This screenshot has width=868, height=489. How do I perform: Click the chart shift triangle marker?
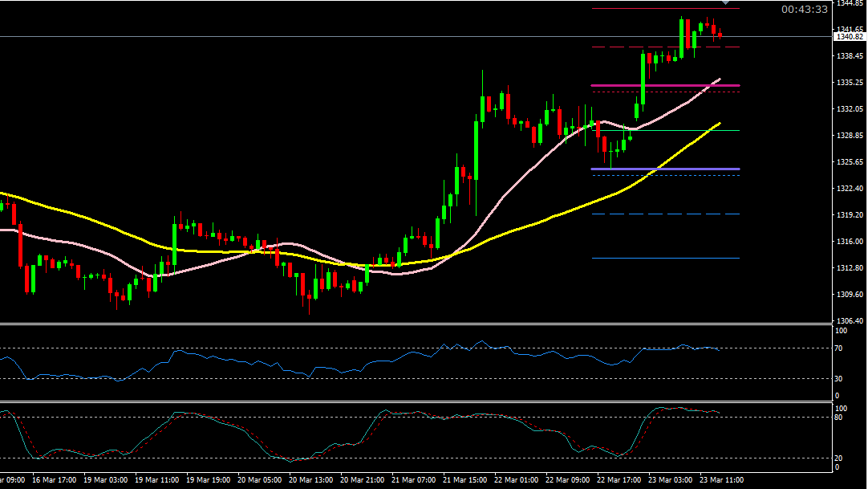[726, 4]
